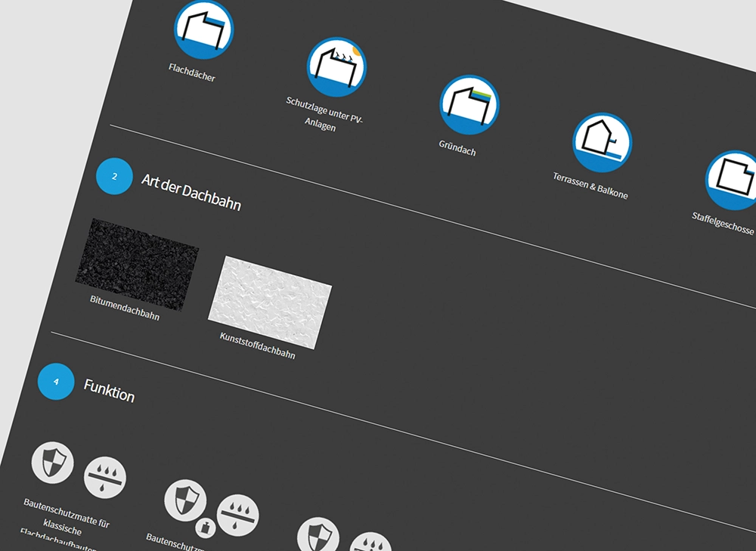Screen dimensions: 756x551
Task: Click the step 2 blue circle badge
Action: 115,177
